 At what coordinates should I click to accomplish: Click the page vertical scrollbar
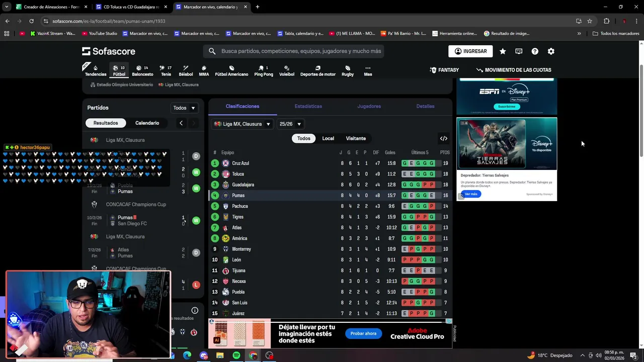click(x=641, y=111)
